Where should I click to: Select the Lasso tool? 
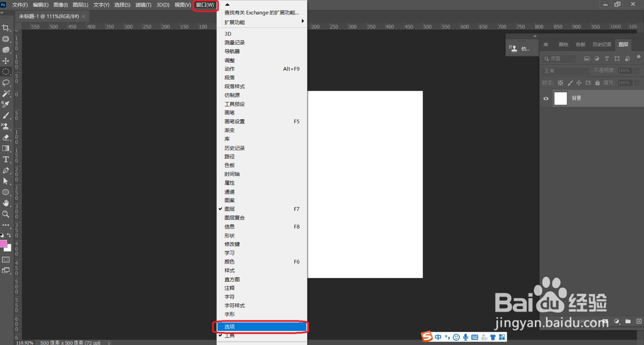pyautogui.click(x=6, y=83)
